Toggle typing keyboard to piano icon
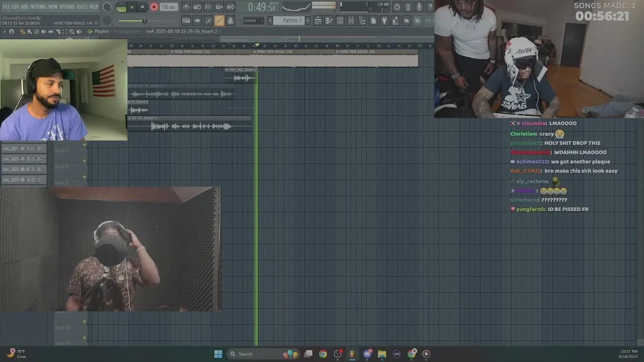The width and height of the screenshot is (644, 362). pyautogui.click(x=186, y=21)
